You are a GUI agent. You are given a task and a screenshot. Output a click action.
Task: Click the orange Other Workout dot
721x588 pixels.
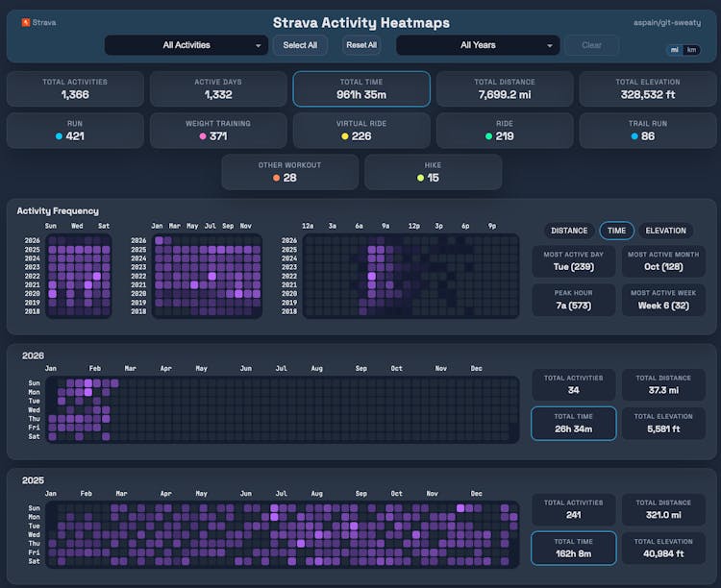point(276,178)
